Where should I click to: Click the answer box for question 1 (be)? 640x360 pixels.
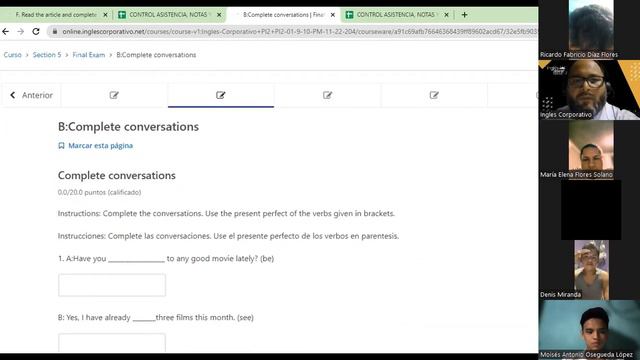pos(112,285)
